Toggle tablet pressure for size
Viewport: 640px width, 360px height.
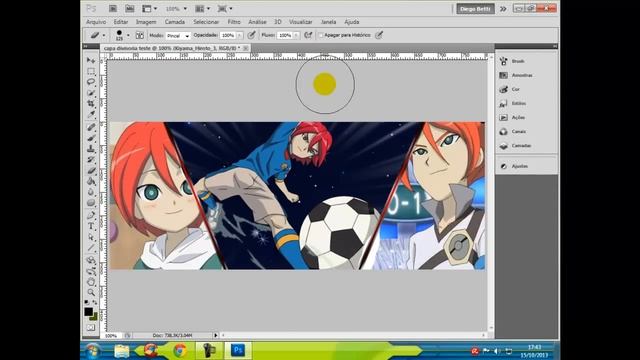click(379, 36)
